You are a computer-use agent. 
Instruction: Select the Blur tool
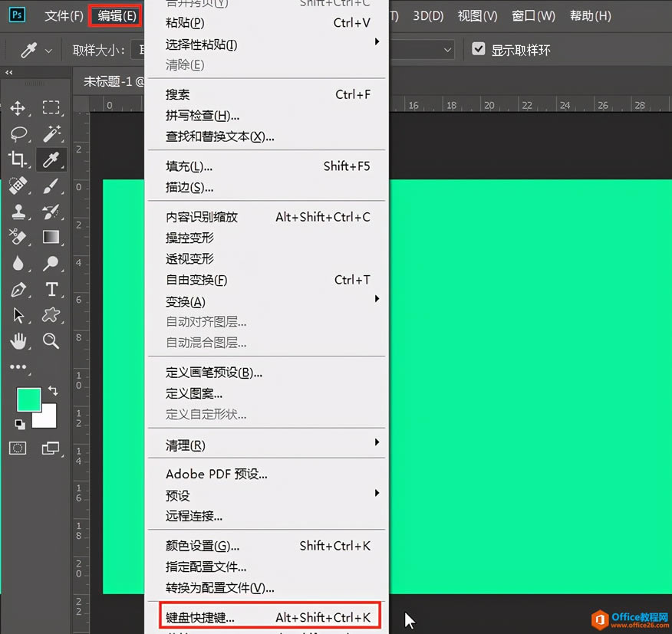click(x=18, y=263)
